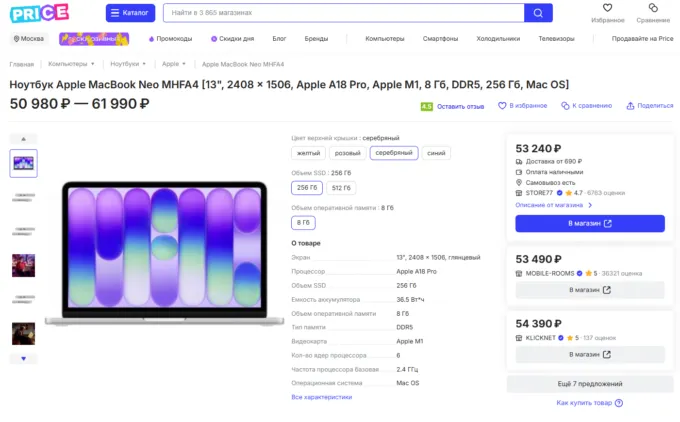The height and width of the screenshot is (422, 680).
Task: Open the colorful promo banner badge
Action: (94, 39)
